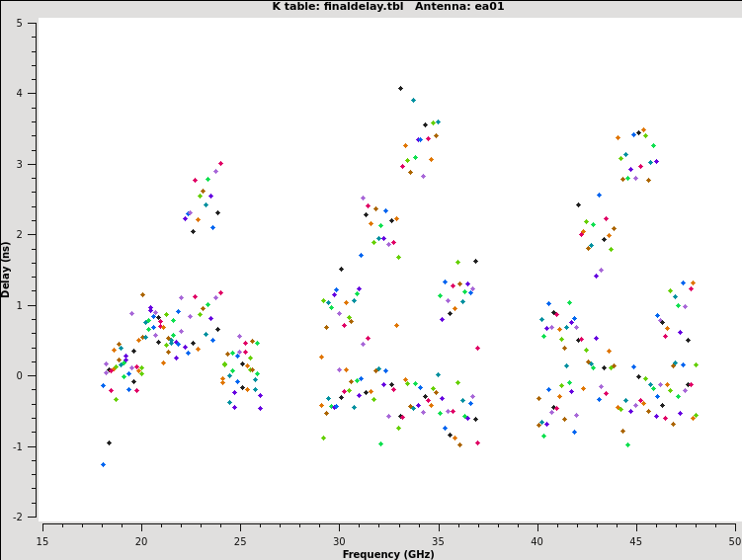This screenshot has width=742, height=560.
Task: Click x-axis tick label 15
Action: tap(42, 541)
